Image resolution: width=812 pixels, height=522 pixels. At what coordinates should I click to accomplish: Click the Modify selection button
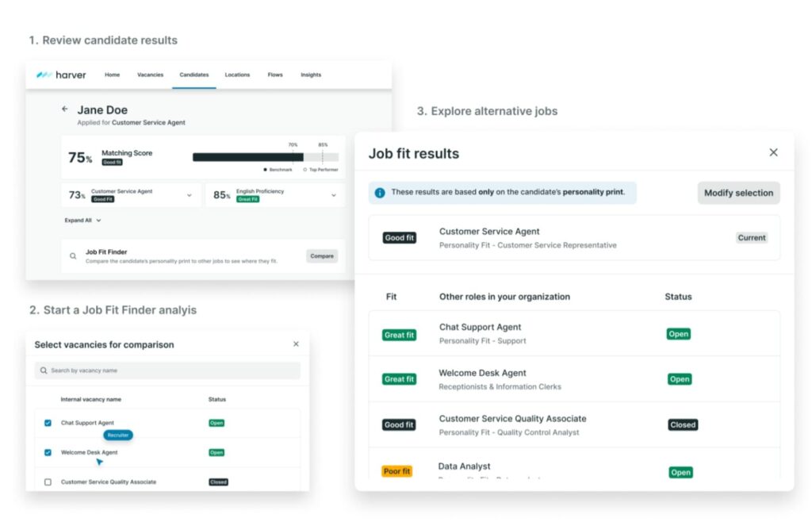tap(738, 193)
